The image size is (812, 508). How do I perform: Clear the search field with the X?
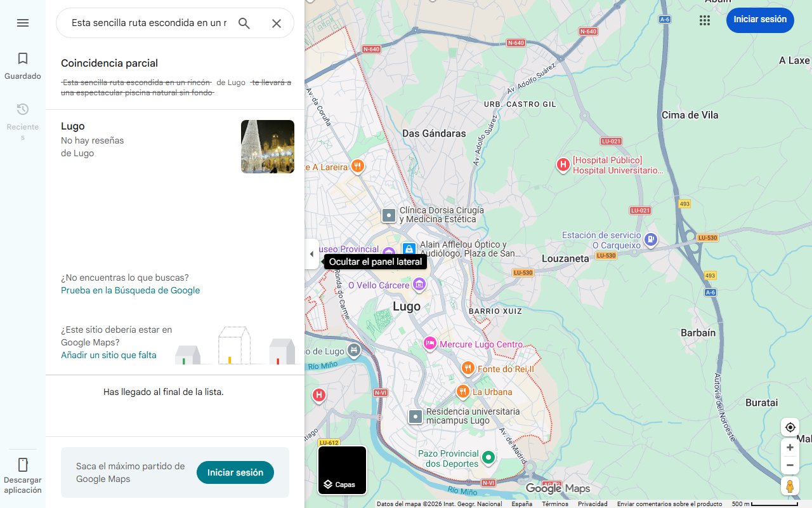[277, 23]
